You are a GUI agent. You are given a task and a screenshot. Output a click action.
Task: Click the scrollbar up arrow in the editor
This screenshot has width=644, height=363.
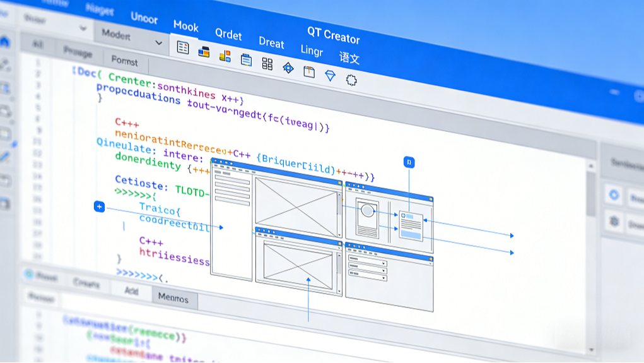[x=591, y=165]
